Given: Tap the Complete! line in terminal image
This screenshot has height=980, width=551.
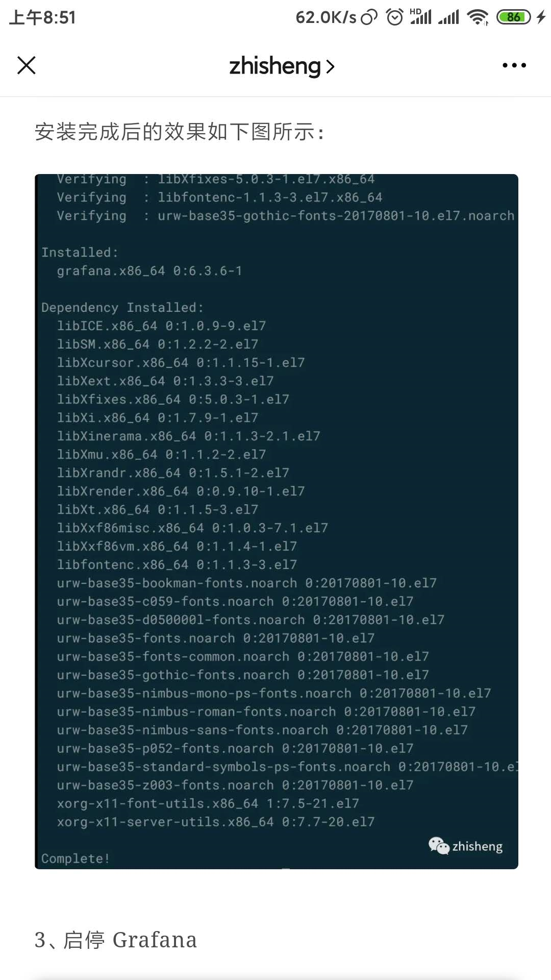Looking at the screenshot, I should point(76,859).
